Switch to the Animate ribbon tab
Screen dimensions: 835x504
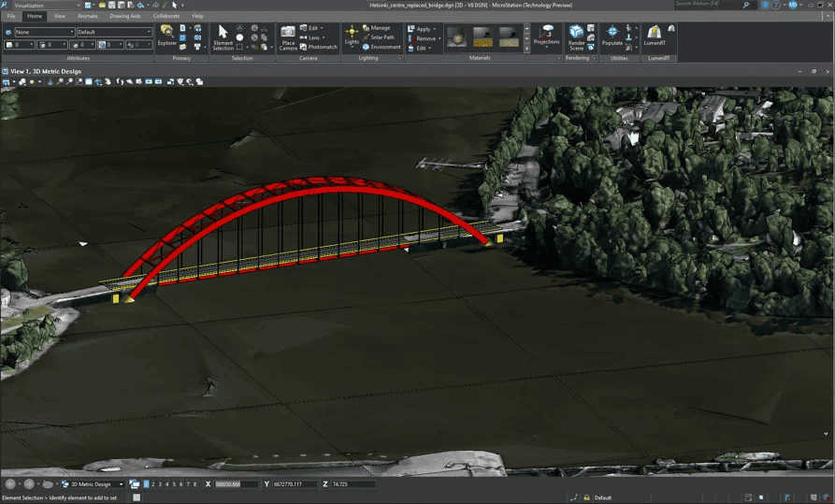pos(88,16)
